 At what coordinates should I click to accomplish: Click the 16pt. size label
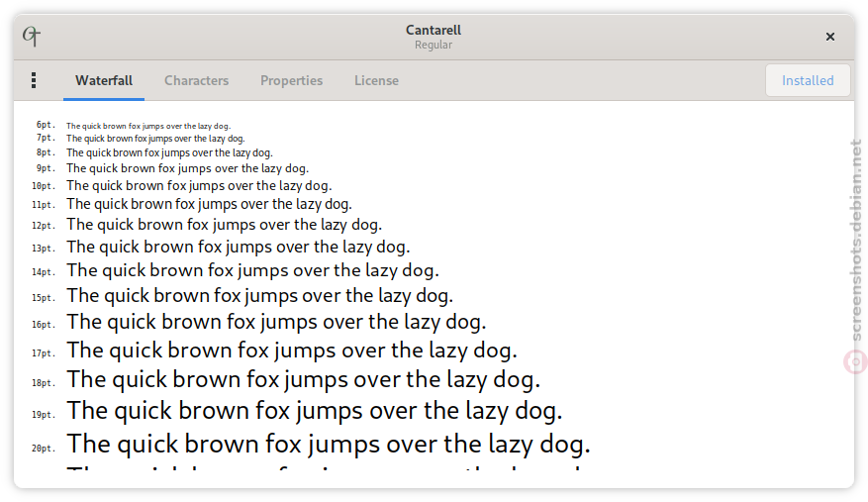pyautogui.click(x=44, y=324)
